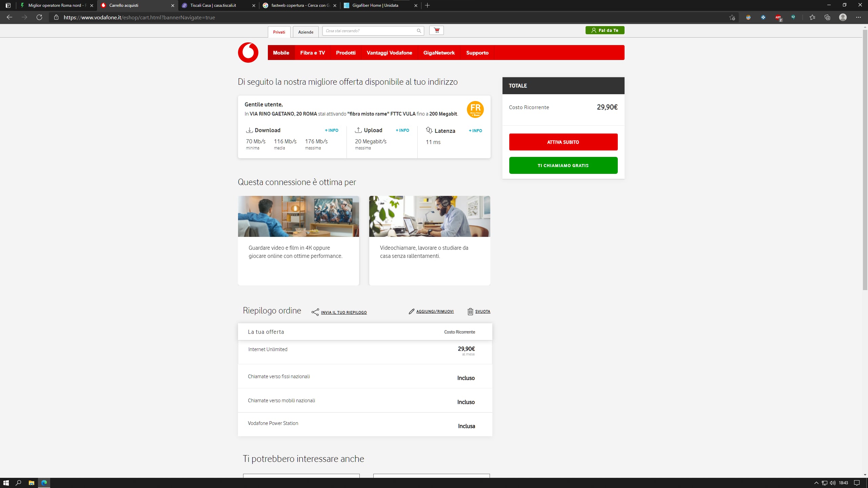Click the search magnifier icon in search box
Screen dimensions: 868x488
pos(419,31)
